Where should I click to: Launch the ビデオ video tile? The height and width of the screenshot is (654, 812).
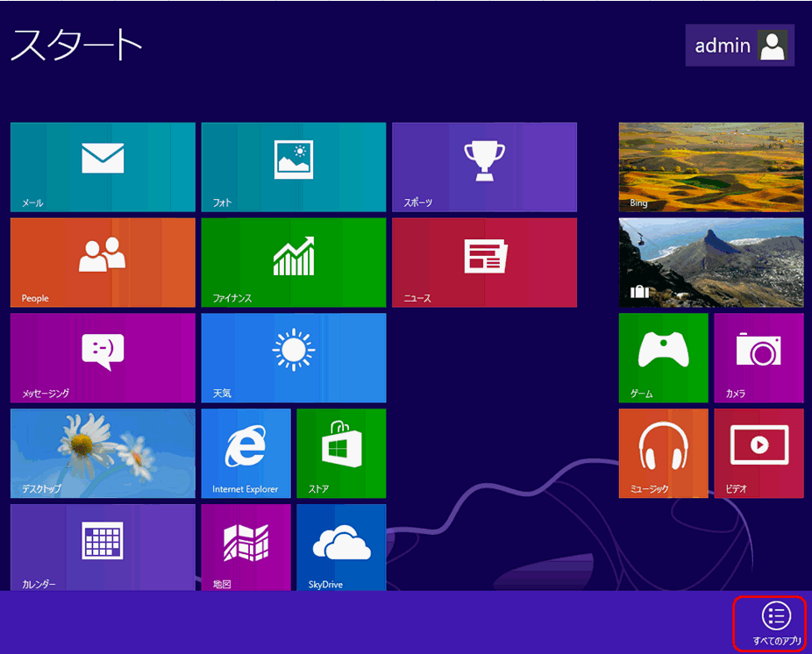click(759, 453)
